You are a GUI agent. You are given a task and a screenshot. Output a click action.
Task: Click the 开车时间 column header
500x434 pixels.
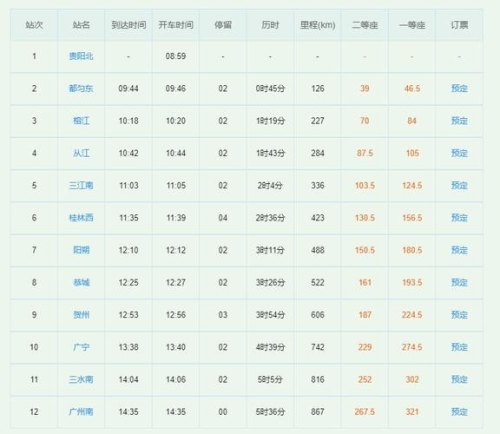pyautogui.click(x=176, y=25)
